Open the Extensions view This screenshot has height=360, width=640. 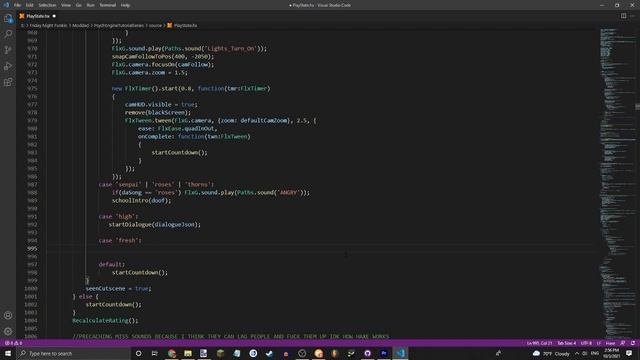(x=8, y=82)
